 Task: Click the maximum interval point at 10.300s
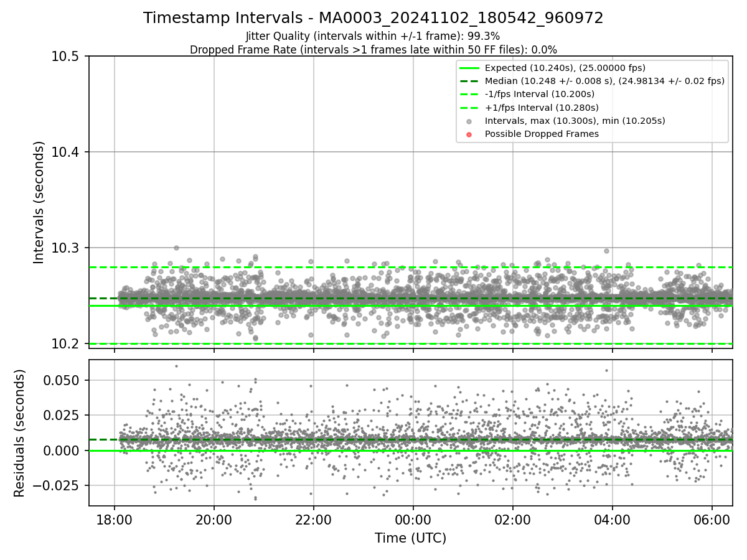point(176,248)
